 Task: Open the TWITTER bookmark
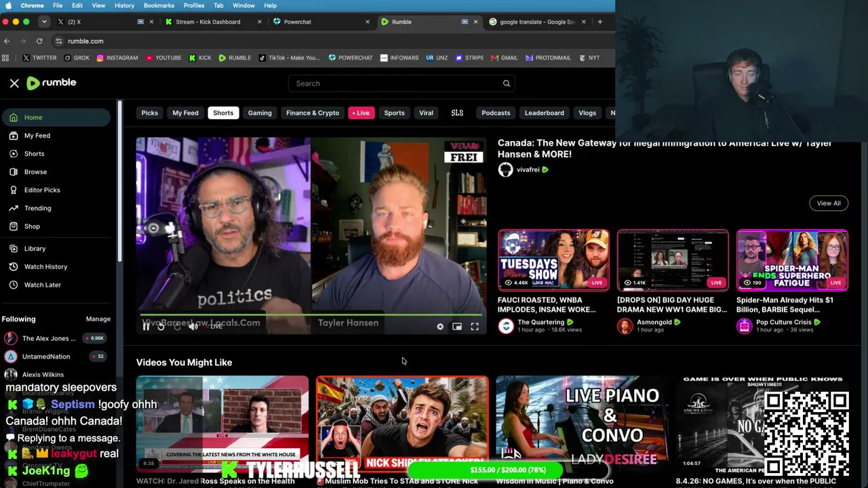(x=39, y=58)
